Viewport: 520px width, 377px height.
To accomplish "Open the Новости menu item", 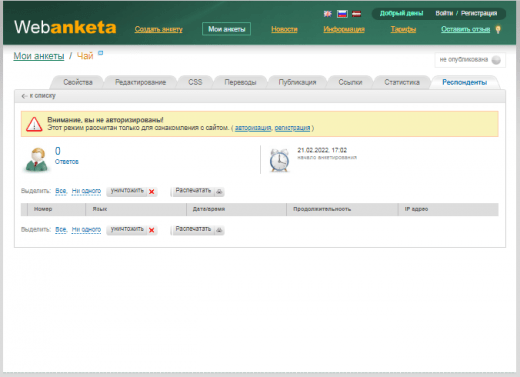I will [284, 29].
